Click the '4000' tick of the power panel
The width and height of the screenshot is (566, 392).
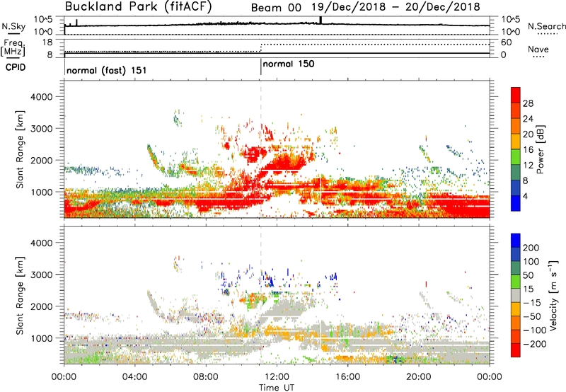41,97
